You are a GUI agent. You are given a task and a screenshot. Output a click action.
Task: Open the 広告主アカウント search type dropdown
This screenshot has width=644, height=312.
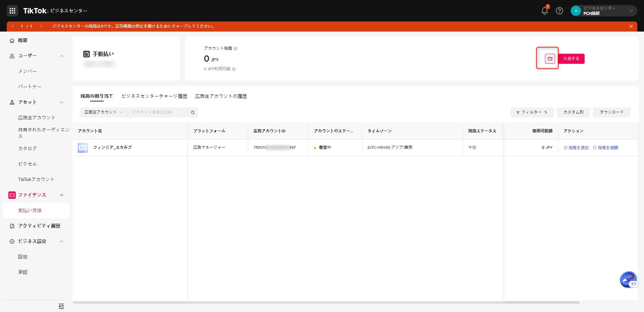(104, 112)
